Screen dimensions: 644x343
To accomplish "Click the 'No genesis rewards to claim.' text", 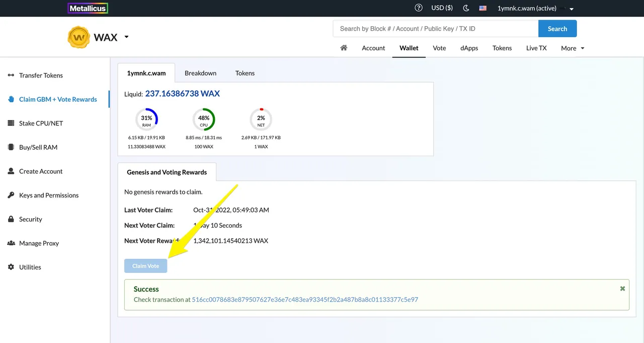I will pos(164,192).
